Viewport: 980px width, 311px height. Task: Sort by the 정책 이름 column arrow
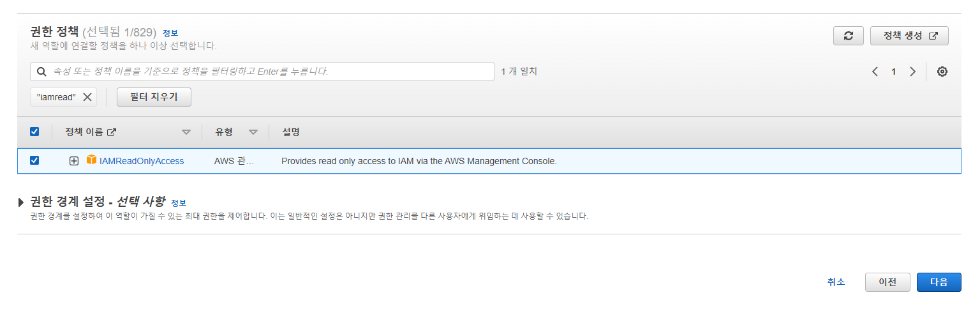click(x=186, y=132)
